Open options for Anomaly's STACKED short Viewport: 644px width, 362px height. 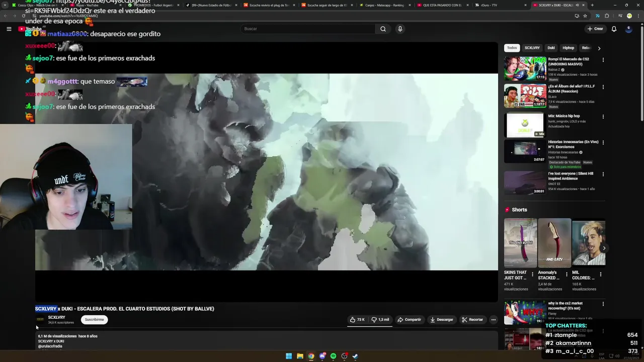pos(567,275)
